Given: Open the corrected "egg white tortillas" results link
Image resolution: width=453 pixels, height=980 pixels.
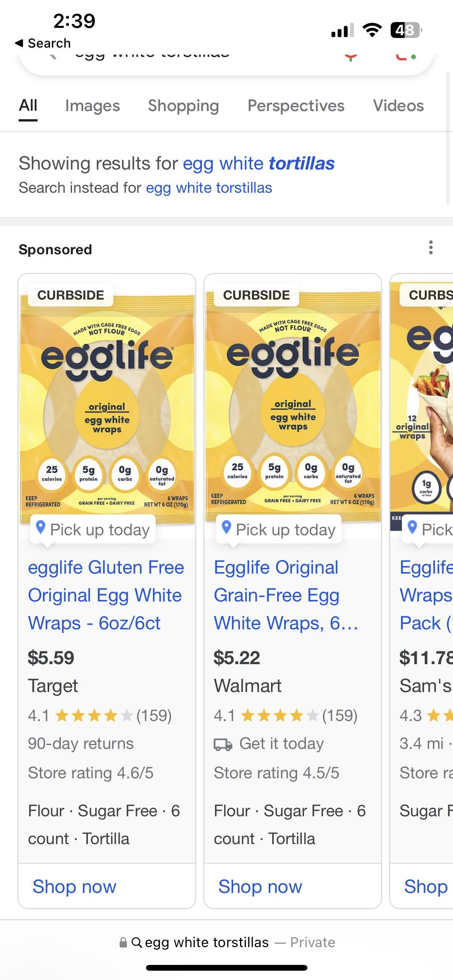Looking at the screenshot, I should point(258,163).
